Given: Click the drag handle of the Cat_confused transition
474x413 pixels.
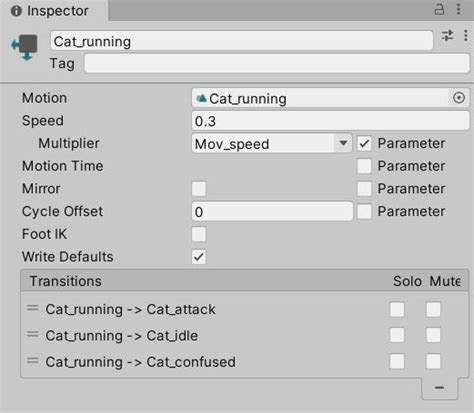Looking at the screenshot, I should point(33,361).
